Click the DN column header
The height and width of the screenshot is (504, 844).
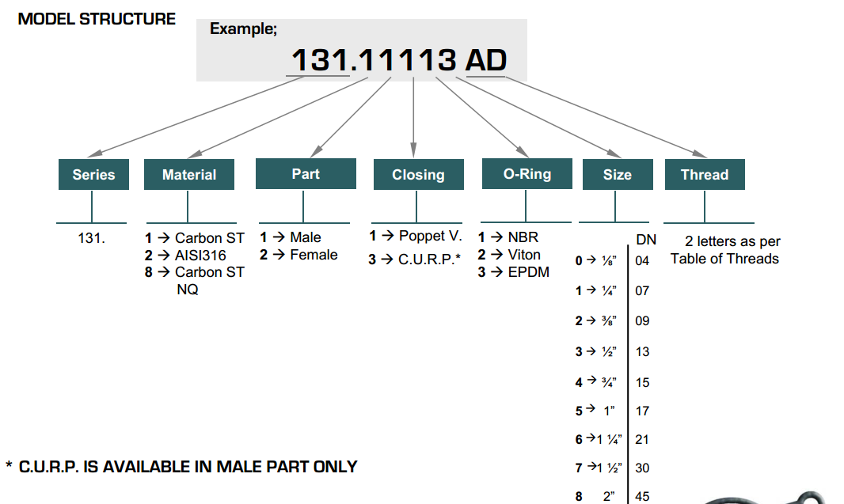pyautogui.click(x=646, y=240)
